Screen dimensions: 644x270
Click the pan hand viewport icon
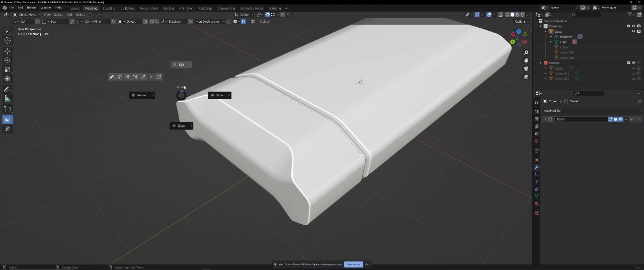526,60
